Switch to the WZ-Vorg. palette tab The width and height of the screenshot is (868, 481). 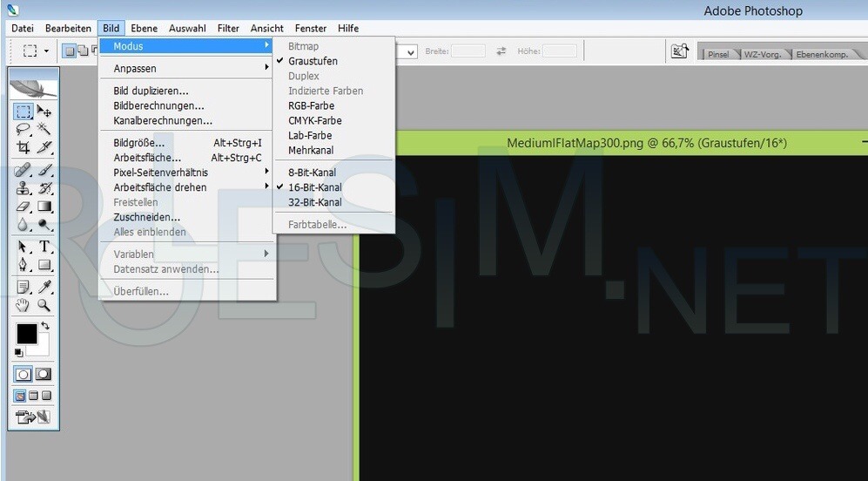[763, 54]
